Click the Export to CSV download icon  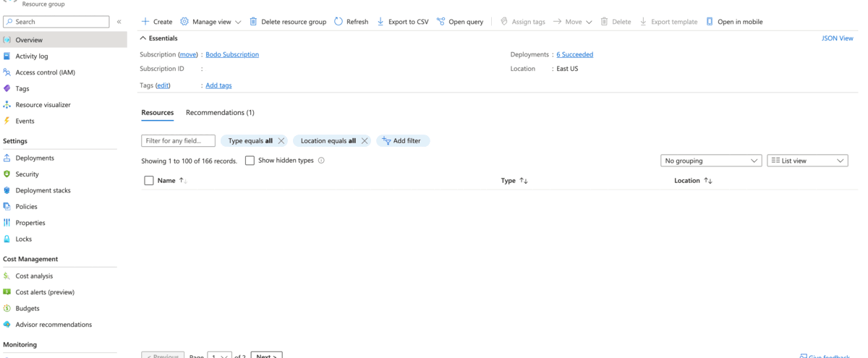point(380,22)
